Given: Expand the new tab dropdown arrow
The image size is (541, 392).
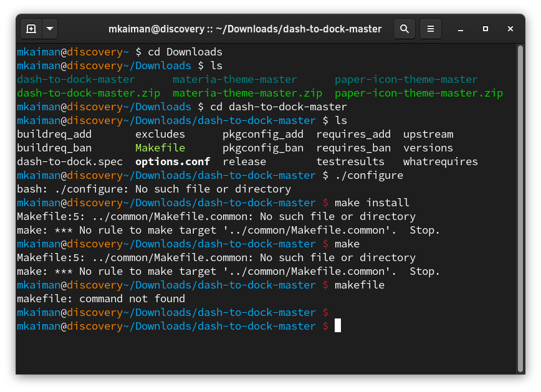Looking at the screenshot, I should tap(50, 29).
